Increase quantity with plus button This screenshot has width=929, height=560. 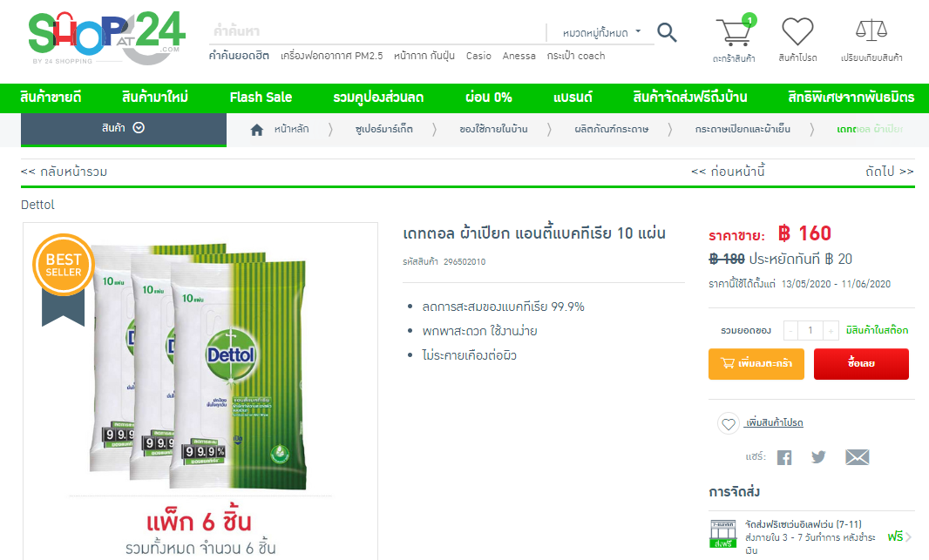[x=831, y=330]
